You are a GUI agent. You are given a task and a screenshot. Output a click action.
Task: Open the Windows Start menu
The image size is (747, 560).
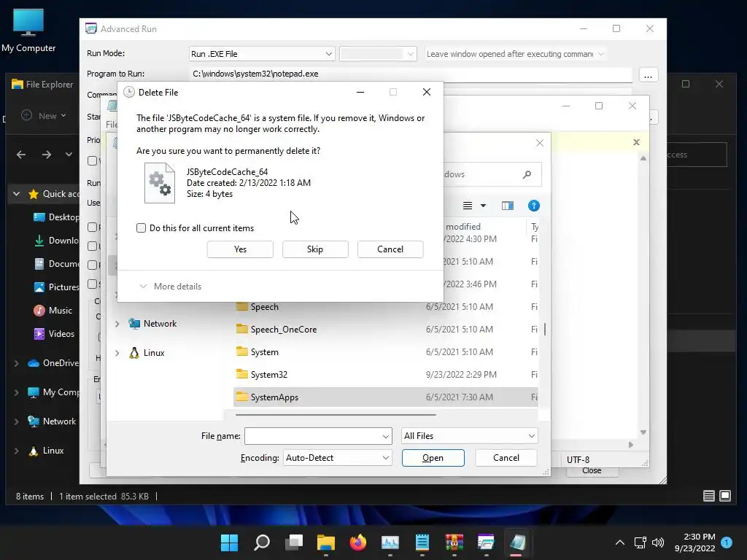230,542
